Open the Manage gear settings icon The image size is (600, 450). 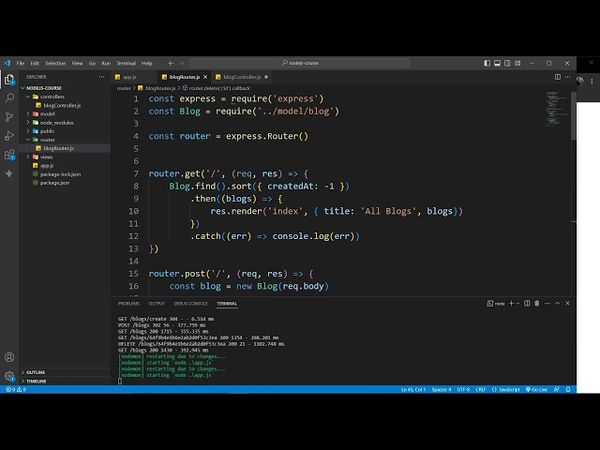point(9,376)
